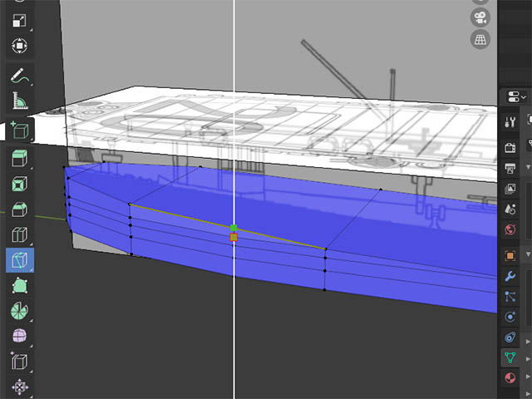Open the Material properties tab
Image resolution: width=532 pixels, height=399 pixels.
click(x=510, y=377)
